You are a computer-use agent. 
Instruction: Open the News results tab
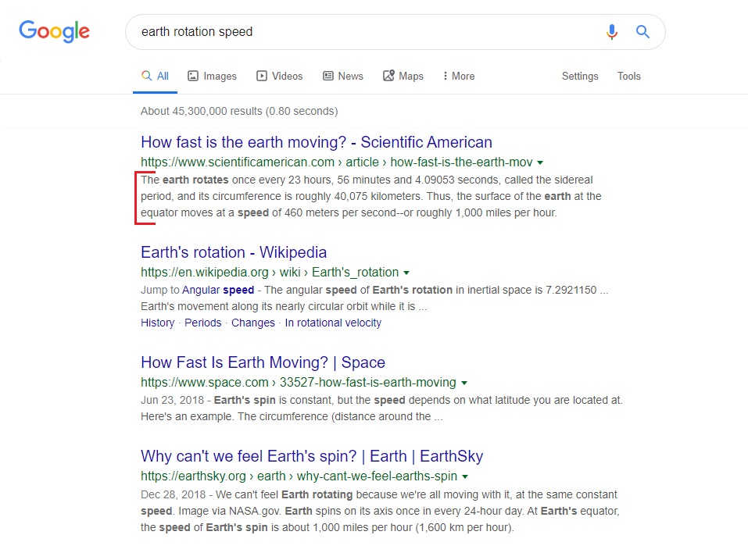click(343, 76)
